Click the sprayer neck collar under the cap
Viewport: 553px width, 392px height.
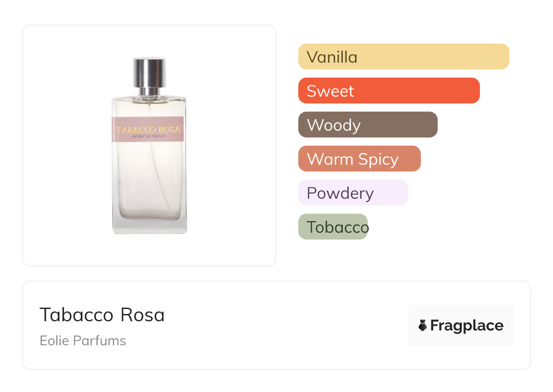coord(149,92)
